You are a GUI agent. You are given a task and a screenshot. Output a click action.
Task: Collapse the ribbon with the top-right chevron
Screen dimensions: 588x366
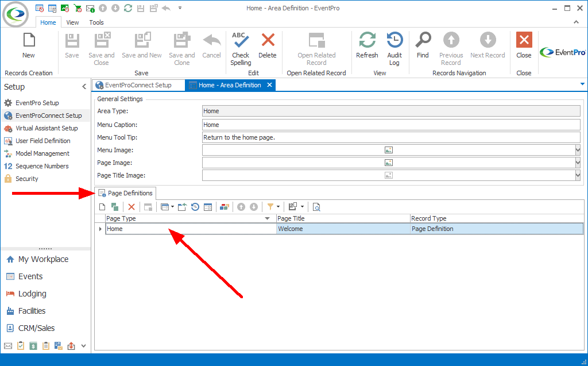coord(576,22)
